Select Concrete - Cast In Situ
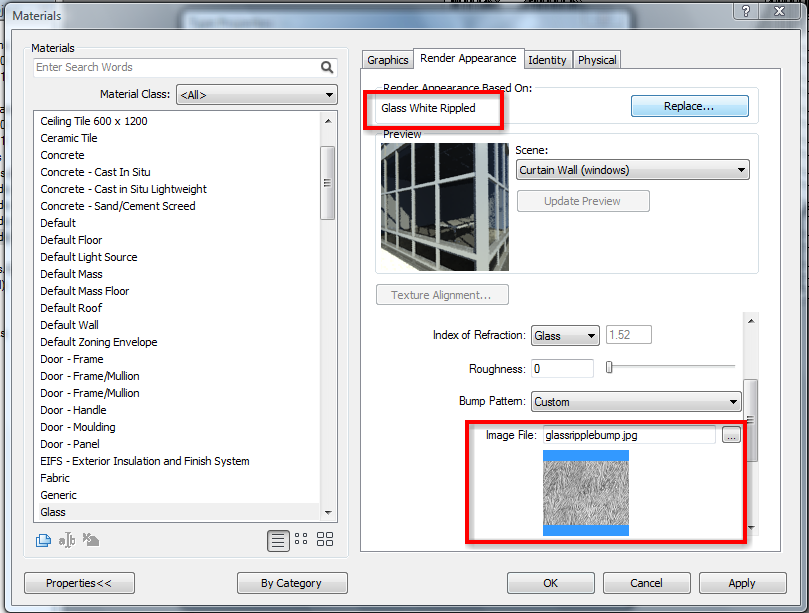The image size is (809, 613). 95,172
